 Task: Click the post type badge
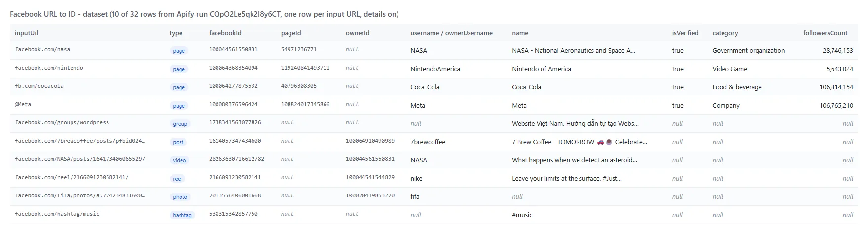pos(178,142)
